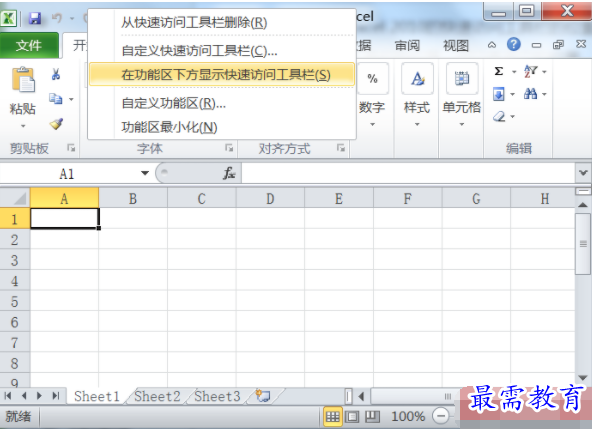
Task: Click the Paste clipboard icon
Action: (x=23, y=79)
